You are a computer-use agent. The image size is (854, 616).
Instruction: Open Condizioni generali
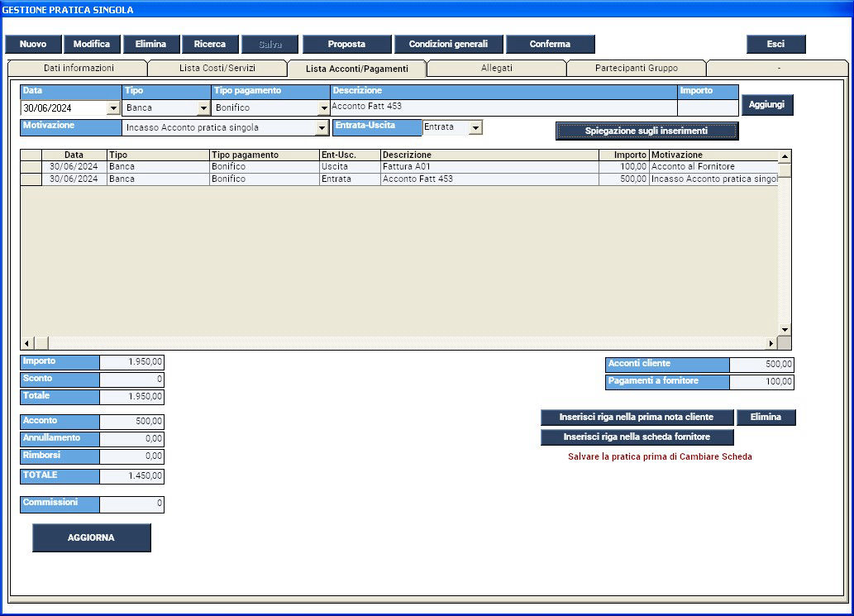[448, 45]
